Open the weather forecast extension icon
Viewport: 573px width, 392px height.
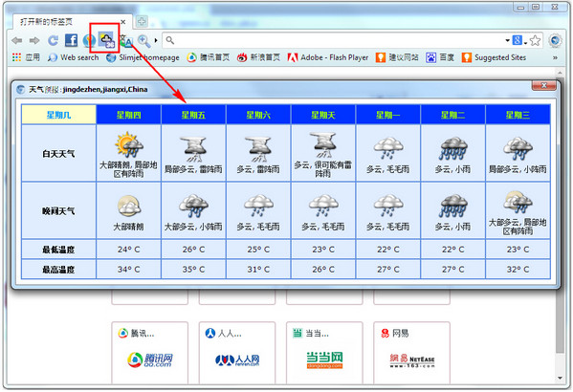pos(106,40)
